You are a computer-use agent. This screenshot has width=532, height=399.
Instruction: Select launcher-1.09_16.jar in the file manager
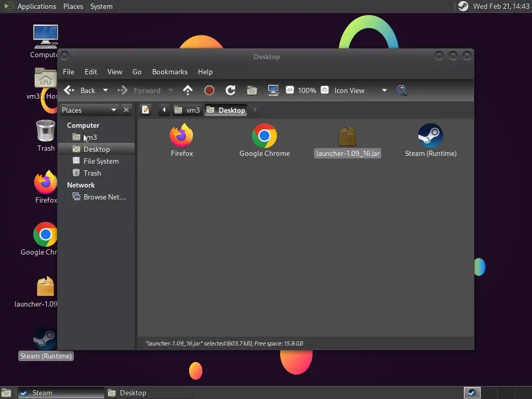tap(347, 141)
